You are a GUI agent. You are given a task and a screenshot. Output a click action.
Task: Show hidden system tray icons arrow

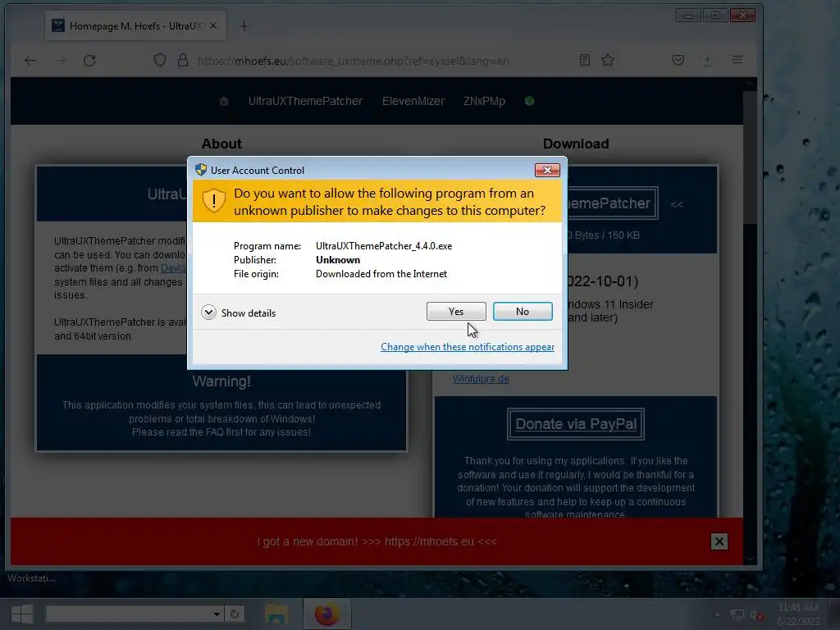click(x=717, y=614)
